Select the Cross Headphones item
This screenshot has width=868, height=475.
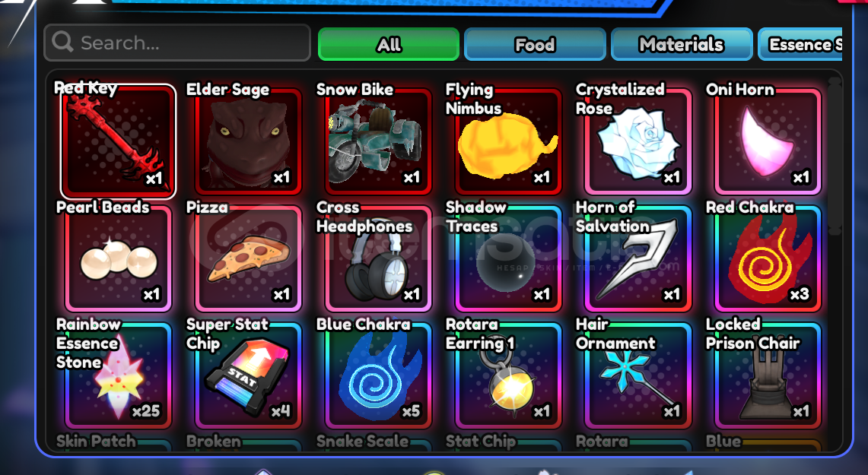378,258
